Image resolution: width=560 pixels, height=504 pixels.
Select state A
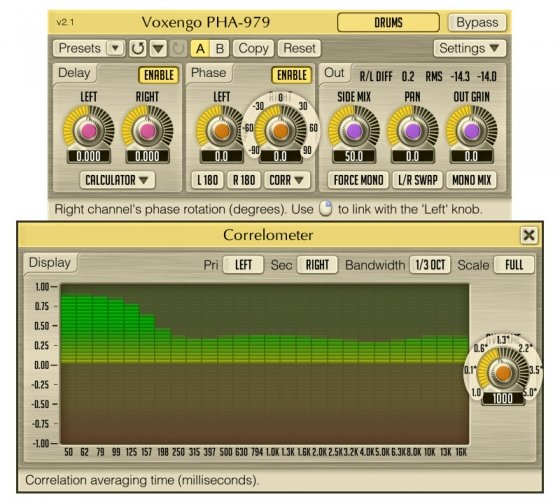pyautogui.click(x=200, y=48)
